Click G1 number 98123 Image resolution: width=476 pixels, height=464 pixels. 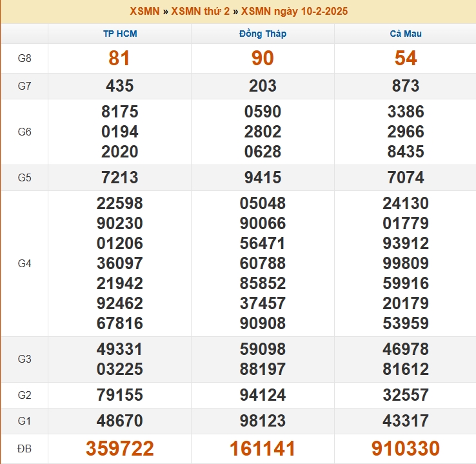(263, 421)
